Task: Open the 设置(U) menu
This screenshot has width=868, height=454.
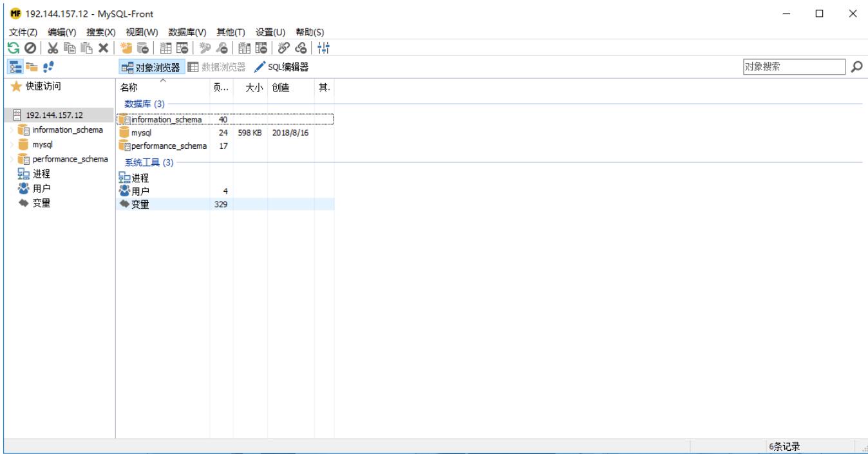Action: (271, 32)
